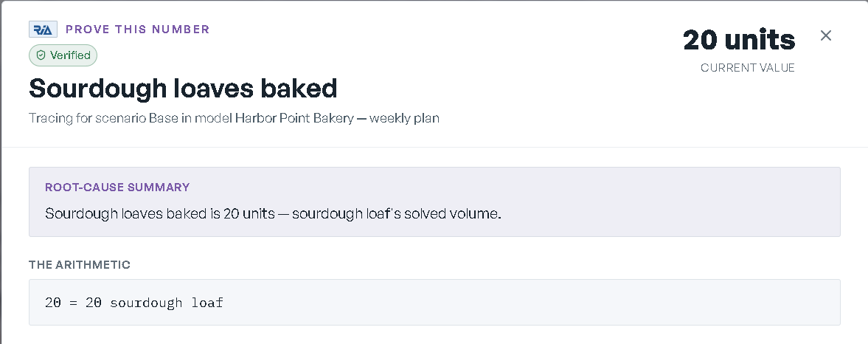Click THE ARITHMETIC section heading
This screenshot has height=344, width=868.
(x=80, y=265)
